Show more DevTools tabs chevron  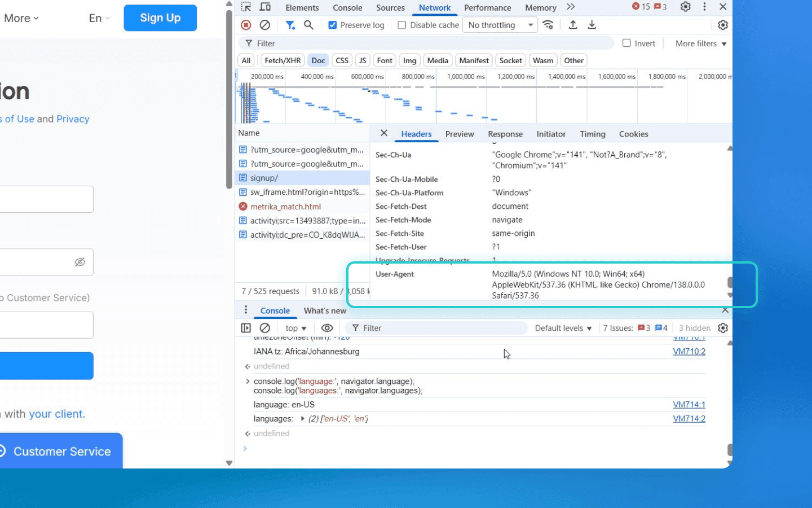click(x=571, y=7)
